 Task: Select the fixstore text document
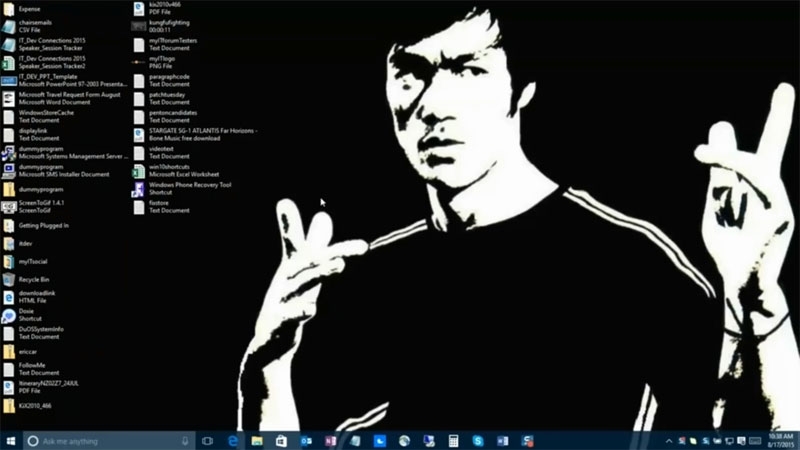tap(161, 207)
